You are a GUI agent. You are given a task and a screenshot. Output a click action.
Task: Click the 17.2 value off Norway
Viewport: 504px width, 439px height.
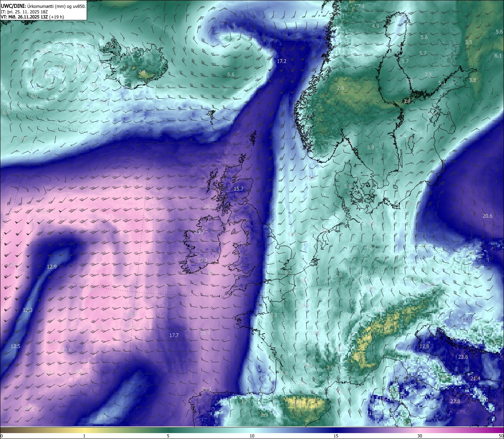click(x=282, y=61)
